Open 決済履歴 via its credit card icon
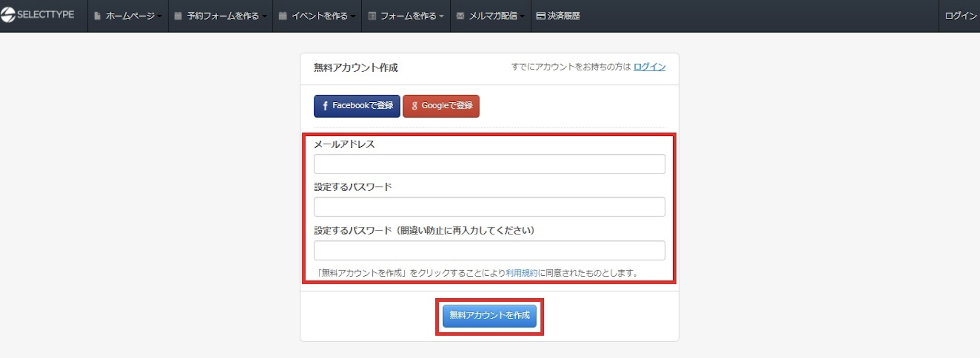 [541, 16]
